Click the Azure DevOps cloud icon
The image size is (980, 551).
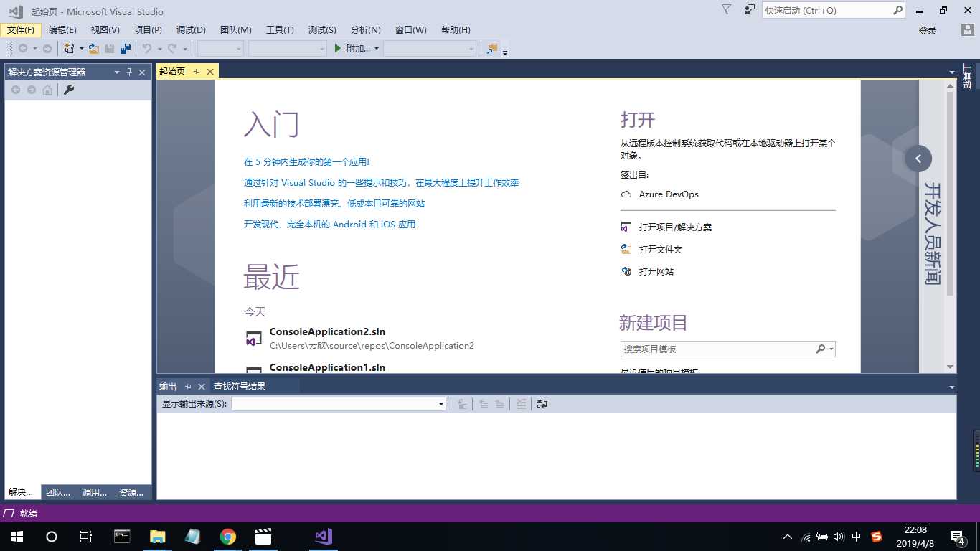pyautogui.click(x=626, y=194)
